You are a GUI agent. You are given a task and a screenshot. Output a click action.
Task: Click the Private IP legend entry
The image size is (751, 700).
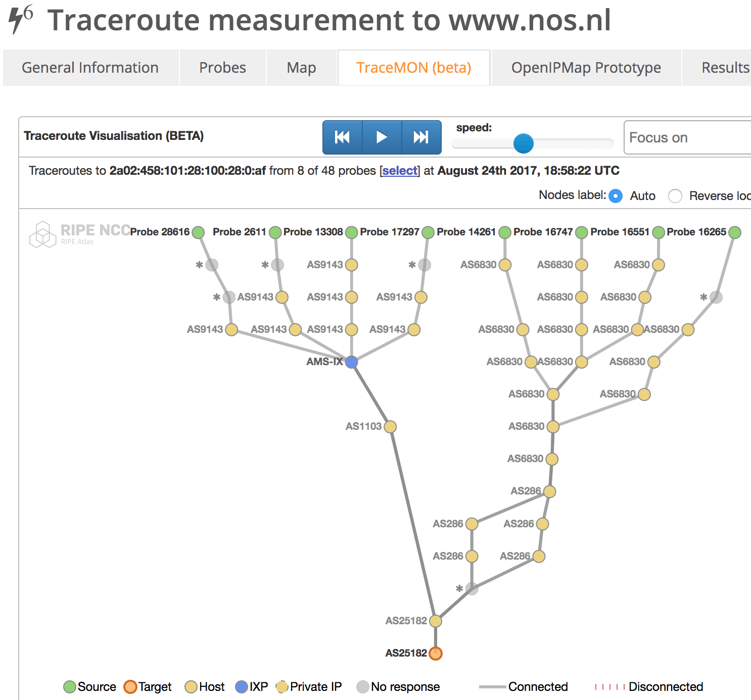[309, 687]
